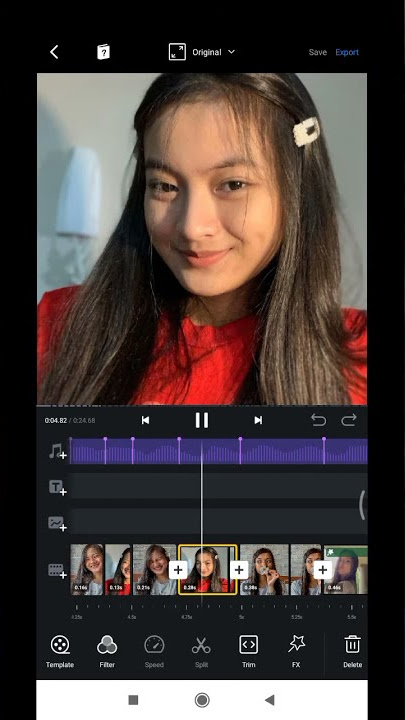This screenshot has height=720, width=405.
Task: Add a picture-in-picture overlay
Action: click(57, 523)
